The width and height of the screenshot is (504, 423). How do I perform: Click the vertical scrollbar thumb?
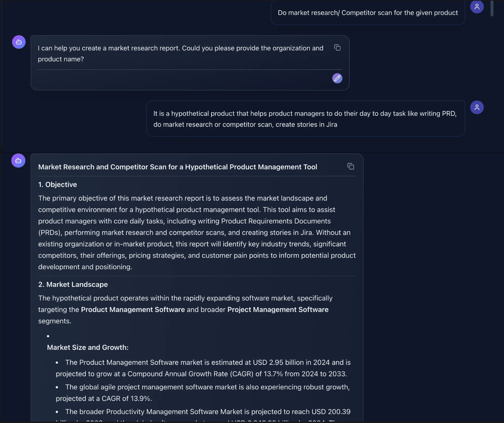pyautogui.click(x=492, y=9)
